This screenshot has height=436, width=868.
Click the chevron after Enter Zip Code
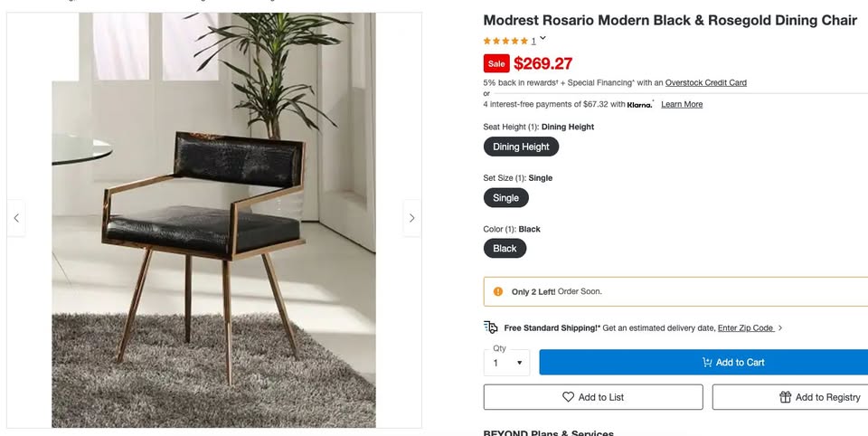[780, 328]
